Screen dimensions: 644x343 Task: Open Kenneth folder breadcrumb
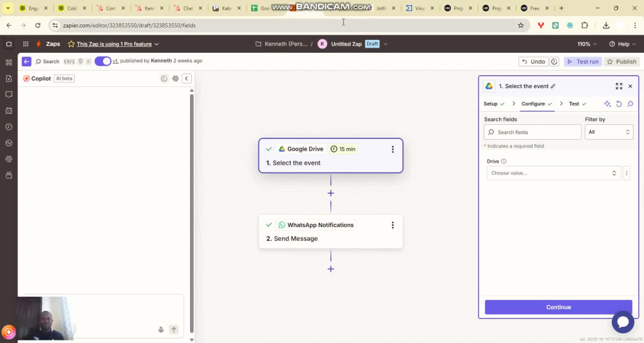281,44
